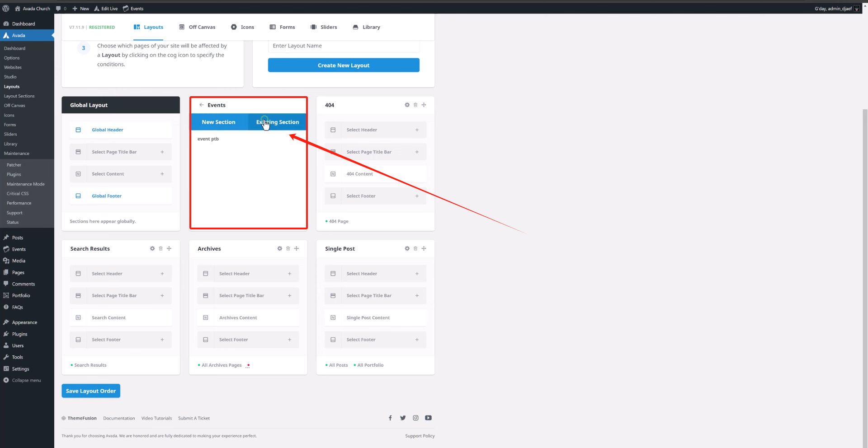Click the back arrow in the Events panel
Image resolution: width=868 pixels, height=448 pixels.
tap(202, 105)
